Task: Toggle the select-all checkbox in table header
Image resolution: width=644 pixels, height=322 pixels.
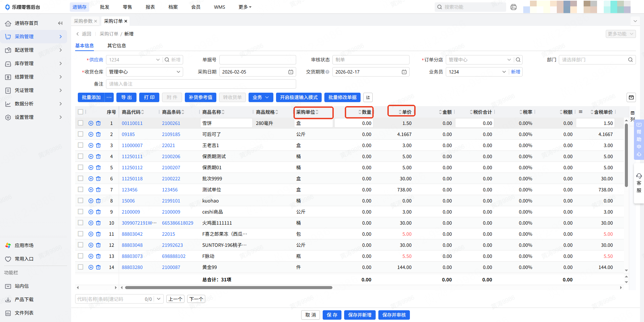Action: tap(80, 112)
